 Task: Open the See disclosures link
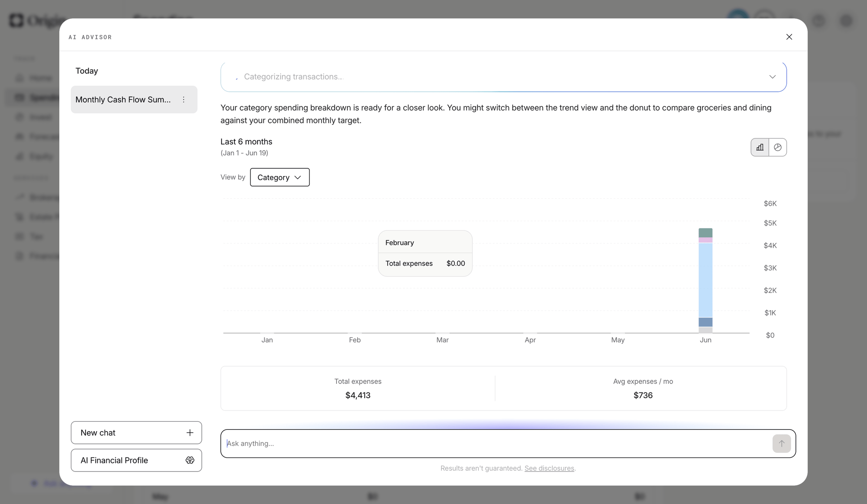tap(549, 468)
